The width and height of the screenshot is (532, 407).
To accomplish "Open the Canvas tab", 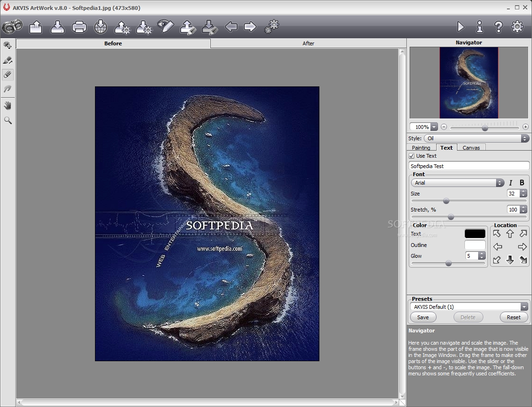I will (471, 147).
